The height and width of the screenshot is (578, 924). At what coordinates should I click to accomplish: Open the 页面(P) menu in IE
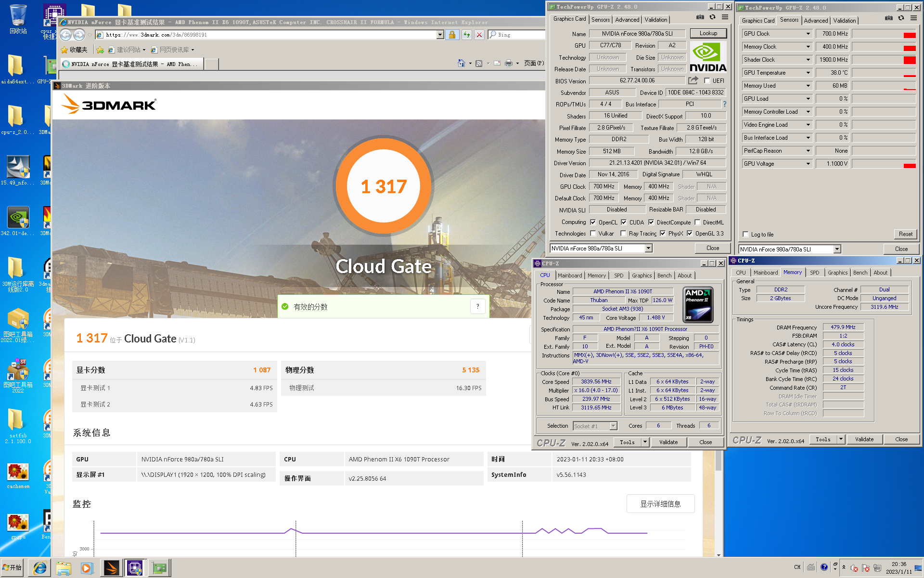[x=534, y=63]
